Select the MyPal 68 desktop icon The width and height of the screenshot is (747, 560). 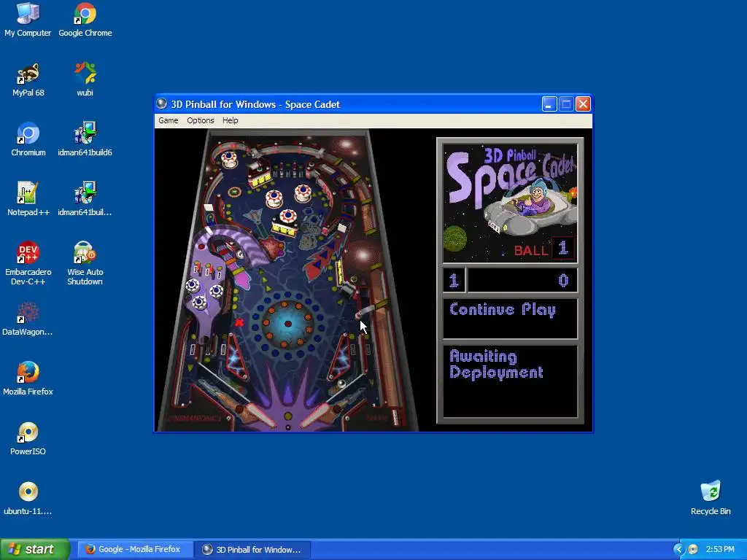[x=28, y=79]
